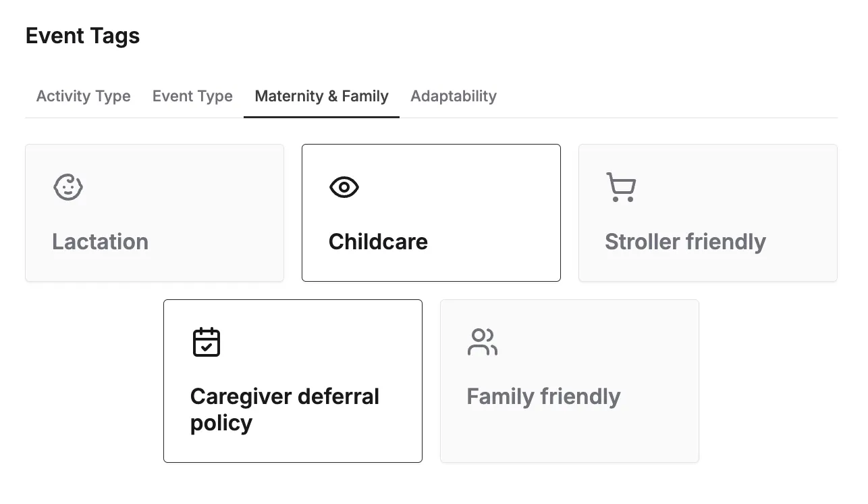Screen dimensions: 868x504
Task: Deselect the Childcare tag card
Action: (431, 213)
